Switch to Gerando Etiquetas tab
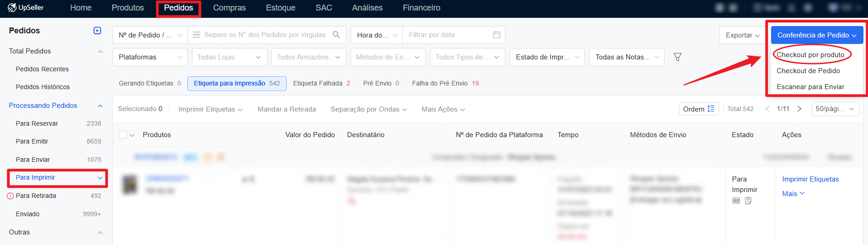 tap(150, 83)
